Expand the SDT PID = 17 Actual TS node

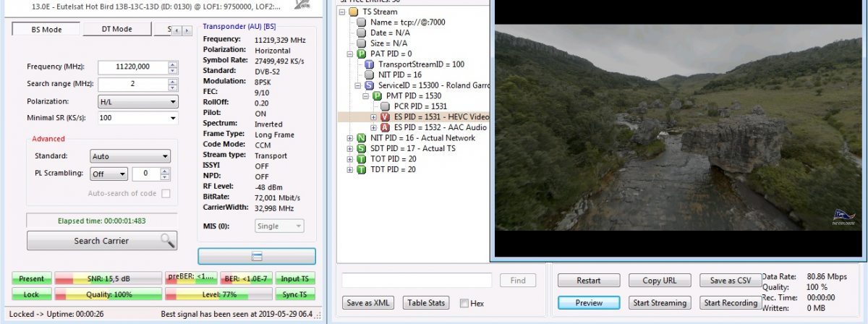click(x=351, y=148)
